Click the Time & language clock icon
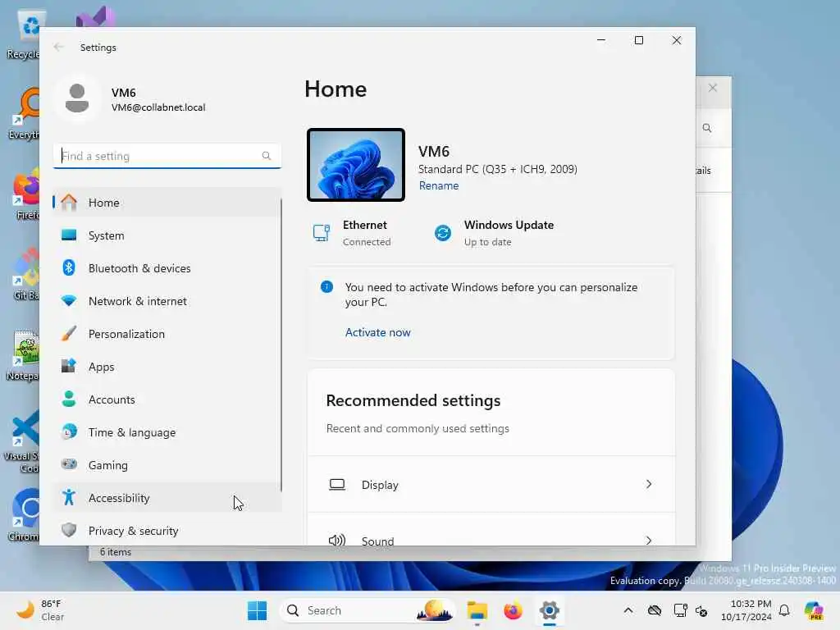Image resolution: width=840 pixels, height=630 pixels. tap(69, 431)
